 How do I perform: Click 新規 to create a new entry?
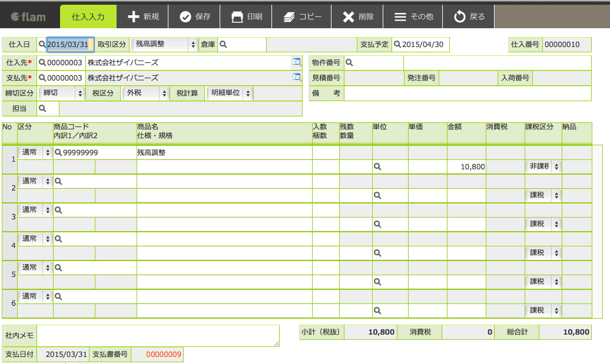click(x=142, y=16)
